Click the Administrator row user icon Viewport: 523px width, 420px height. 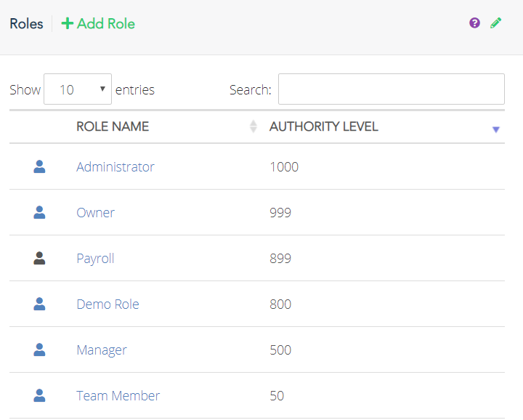(39, 166)
